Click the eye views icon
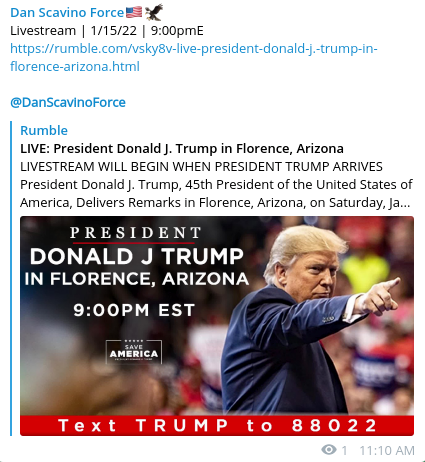This screenshot has width=425, height=462. pyautogui.click(x=329, y=450)
